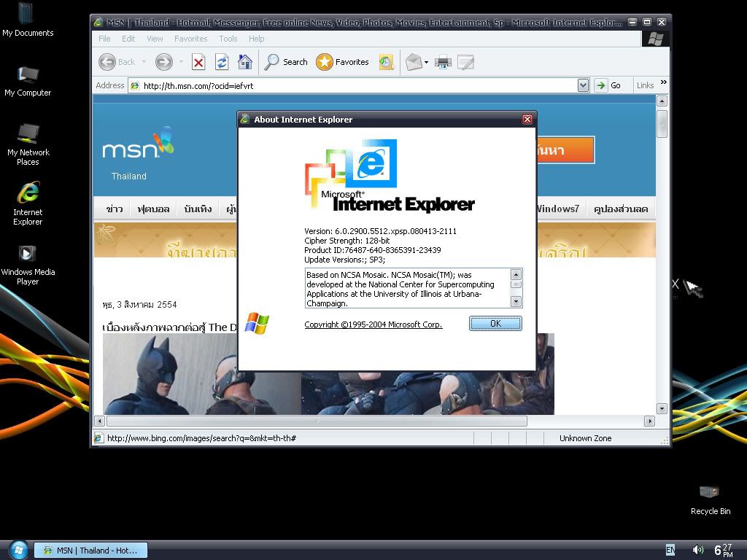Expand the Forward button history dropdown
This screenshot has height=560, width=747.
[x=182, y=62]
